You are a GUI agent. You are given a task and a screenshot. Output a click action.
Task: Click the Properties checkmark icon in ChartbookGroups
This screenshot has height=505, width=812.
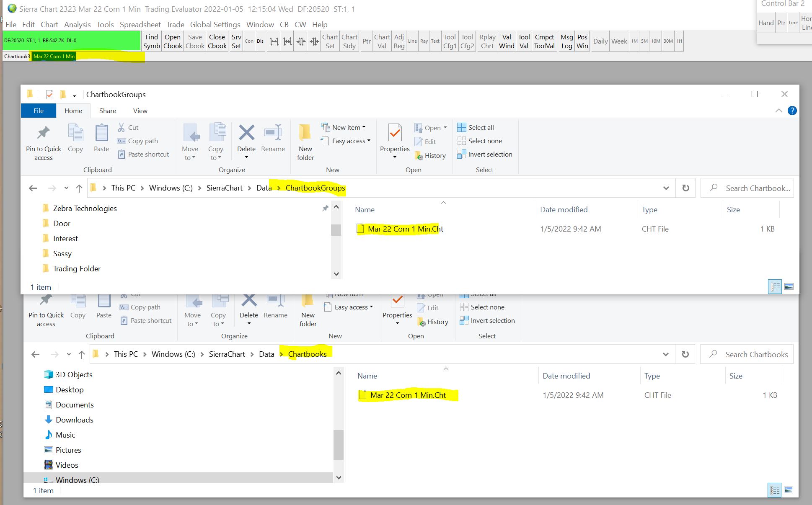395,133
